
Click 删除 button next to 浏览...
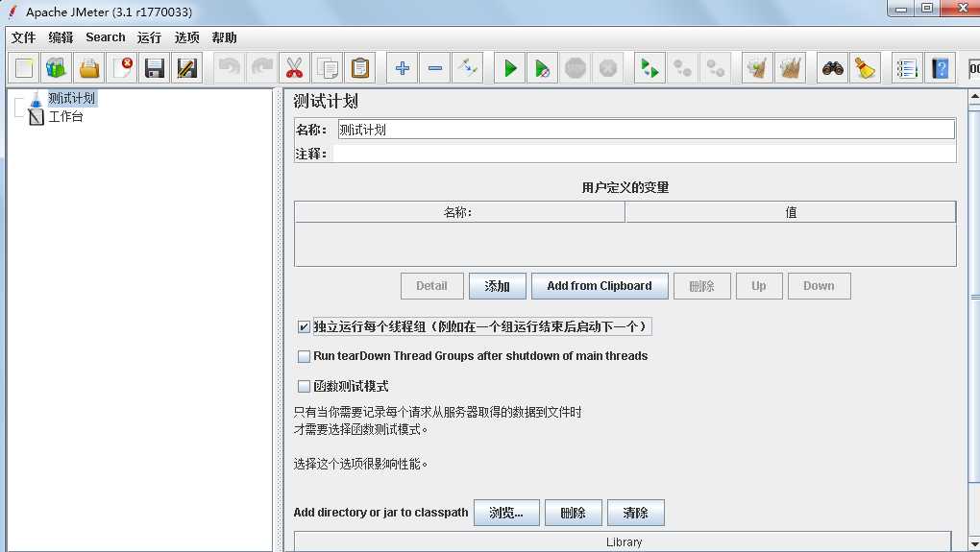[574, 513]
